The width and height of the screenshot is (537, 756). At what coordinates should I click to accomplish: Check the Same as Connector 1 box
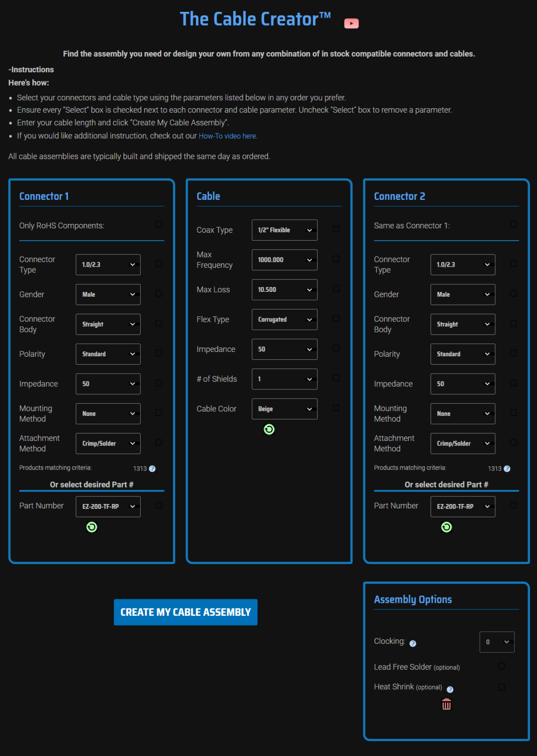513,224
